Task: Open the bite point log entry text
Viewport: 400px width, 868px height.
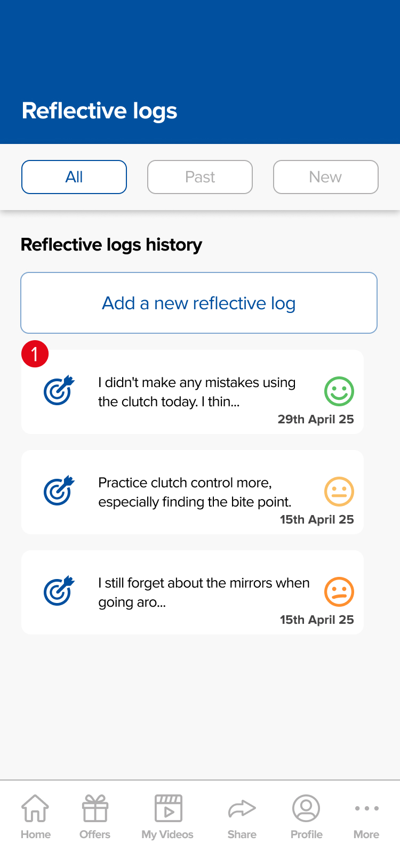Action: [x=195, y=492]
